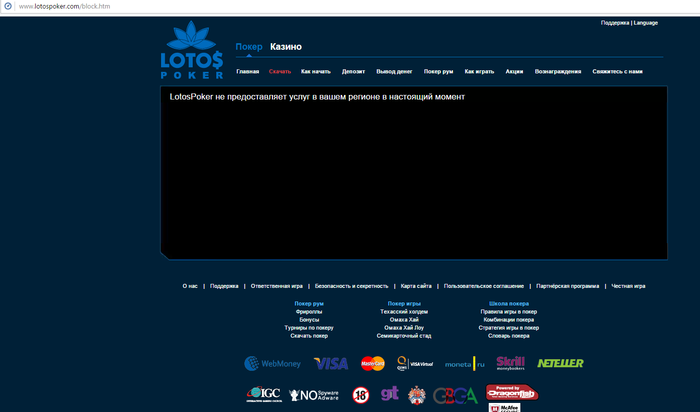Open the Словарь покера link
The image size is (700, 412).
pyautogui.click(x=509, y=336)
